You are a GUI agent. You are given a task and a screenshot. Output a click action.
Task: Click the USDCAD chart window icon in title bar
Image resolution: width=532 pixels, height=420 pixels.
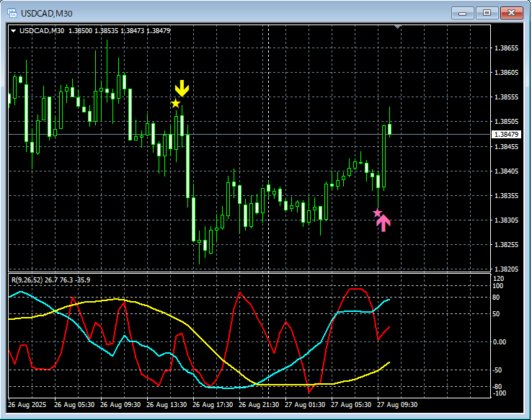[x=12, y=13]
